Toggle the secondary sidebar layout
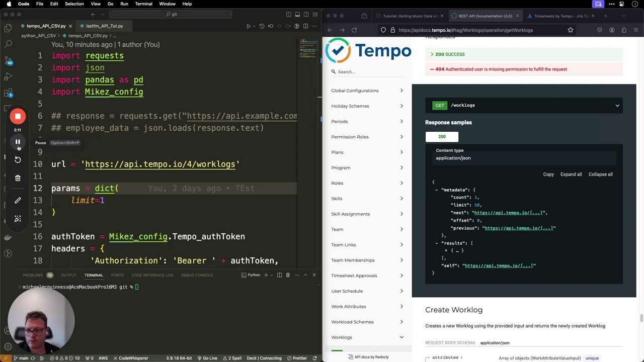This screenshot has height=362, width=644. 306,15
